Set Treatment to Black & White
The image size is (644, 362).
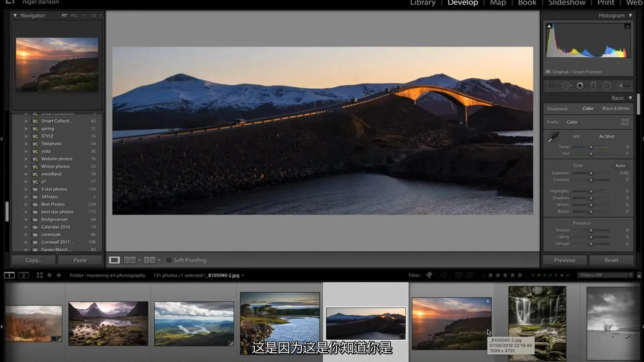click(x=615, y=109)
